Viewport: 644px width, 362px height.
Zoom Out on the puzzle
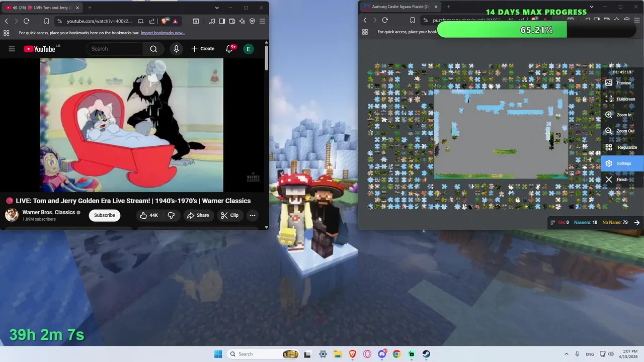(622, 131)
